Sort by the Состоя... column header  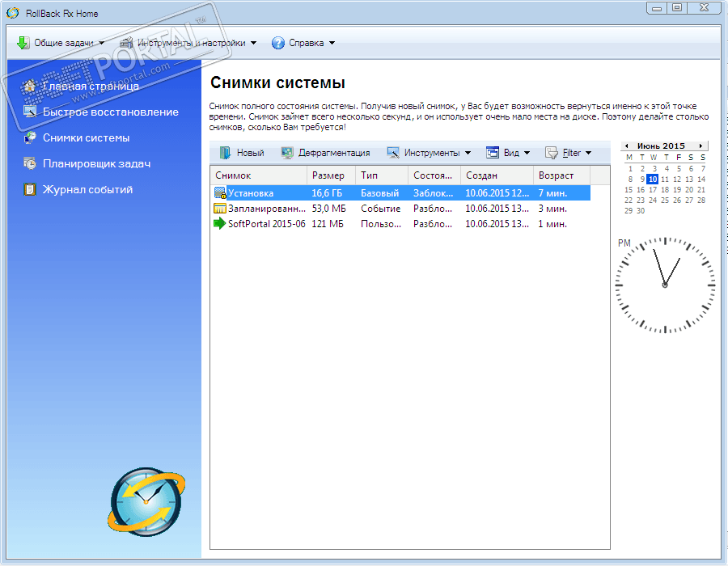pos(434,175)
